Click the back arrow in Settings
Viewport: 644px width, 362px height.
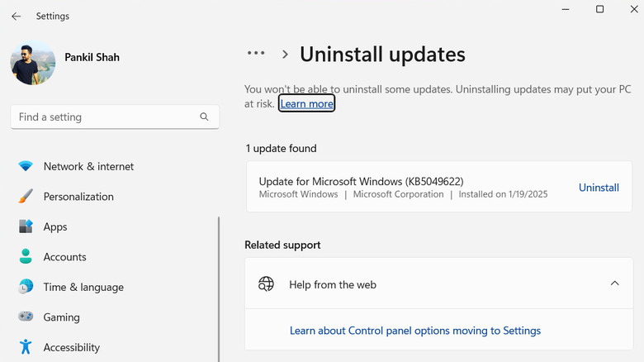click(16, 17)
